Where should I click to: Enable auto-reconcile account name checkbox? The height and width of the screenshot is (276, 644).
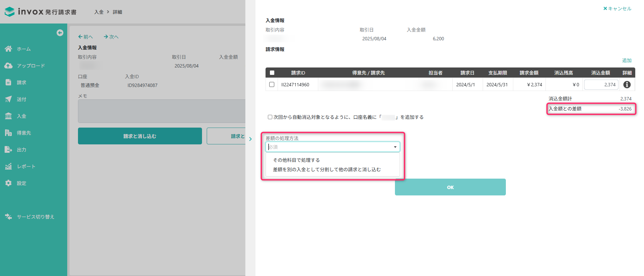270,117
